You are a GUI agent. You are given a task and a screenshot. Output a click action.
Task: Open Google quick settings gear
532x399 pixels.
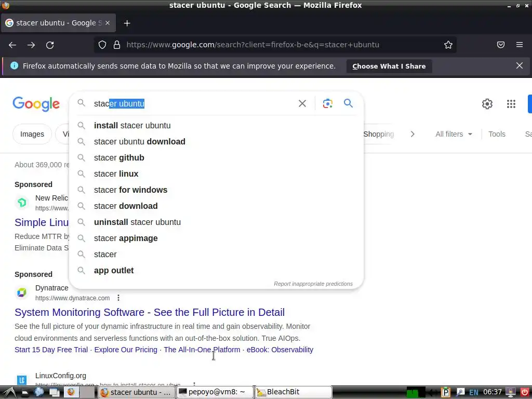pyautogui.click(x=487, y=104)
